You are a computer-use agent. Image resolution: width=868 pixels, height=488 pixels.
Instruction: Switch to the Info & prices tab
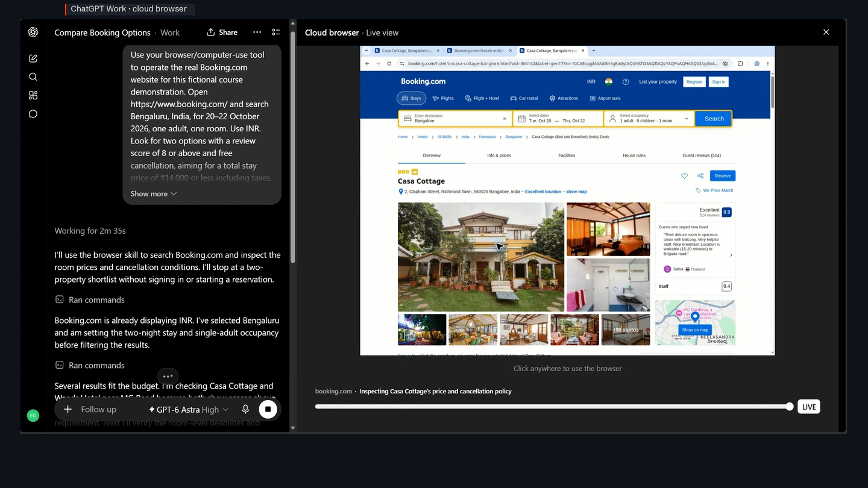click(x=499, y=155)
